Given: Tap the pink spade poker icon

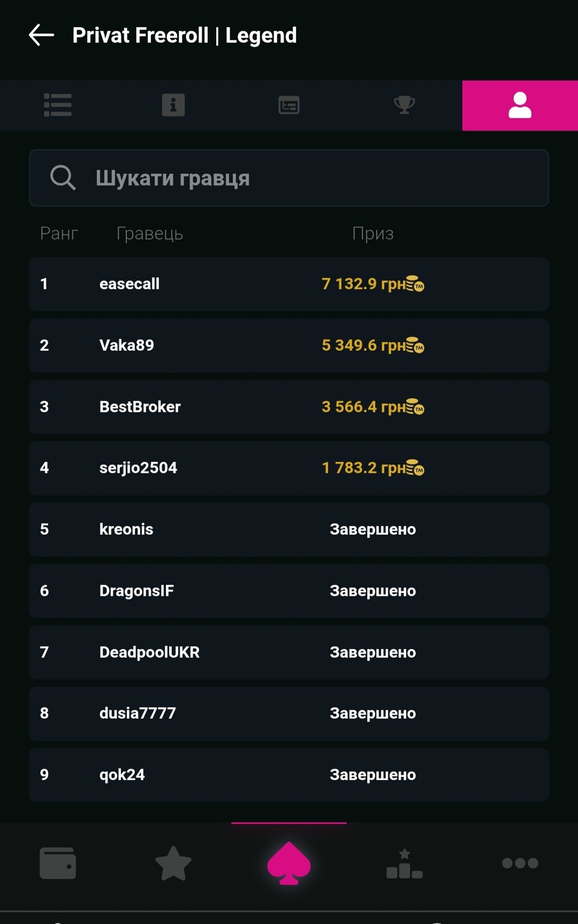Looking at the screenshot, I should click(x=289, y=863).
